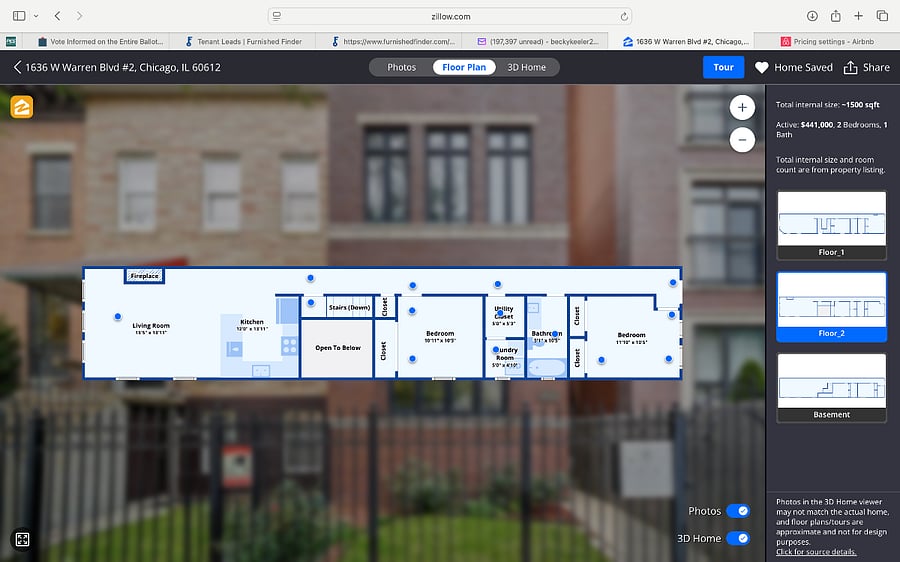Click the Tour button
The image size is (900, 562).
(x=723, y=67)
